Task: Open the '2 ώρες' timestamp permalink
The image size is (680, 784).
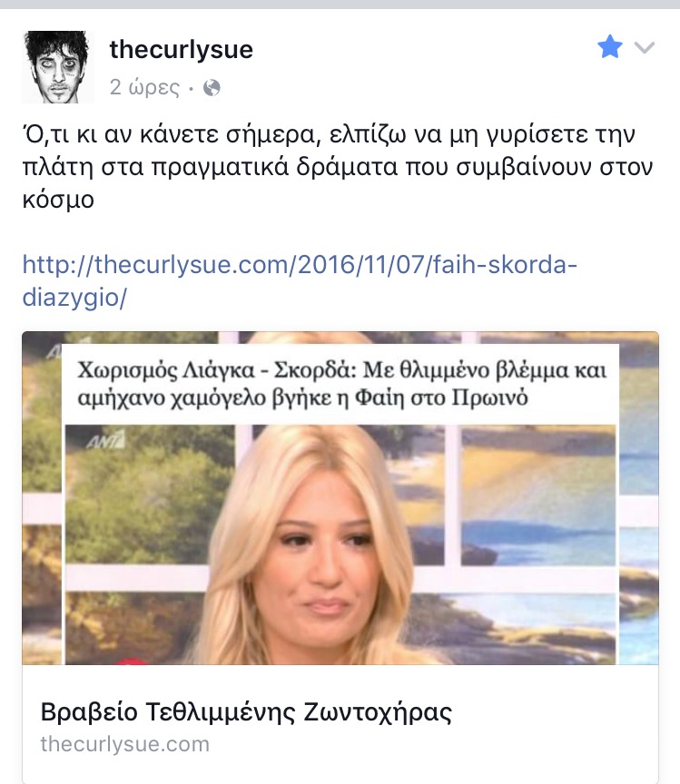Action: [144, 87]
